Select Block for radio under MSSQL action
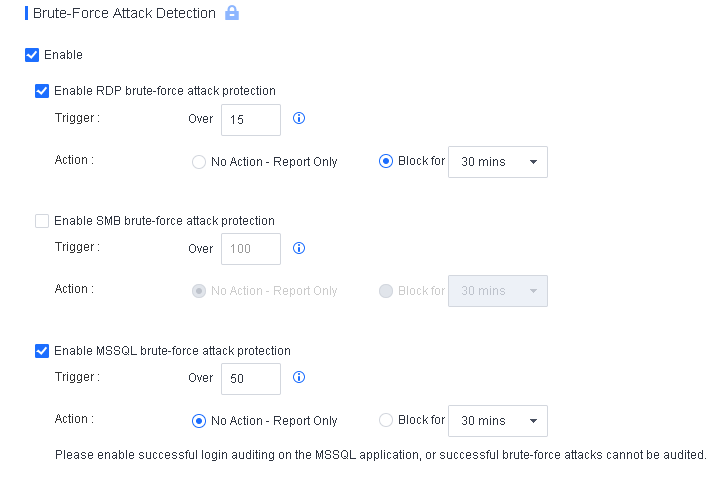Screen dimensions: 719x484 pyautogui.click(x=386, y=420)
